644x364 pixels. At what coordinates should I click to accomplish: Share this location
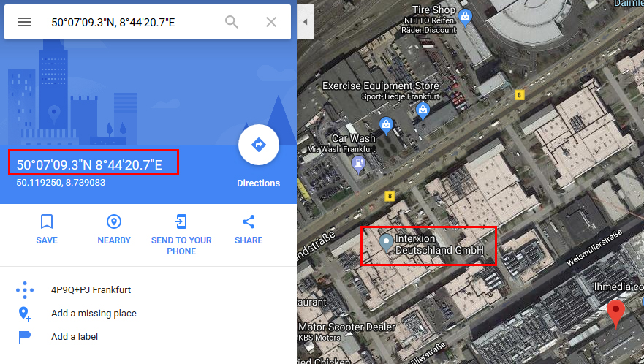(249, 230)
